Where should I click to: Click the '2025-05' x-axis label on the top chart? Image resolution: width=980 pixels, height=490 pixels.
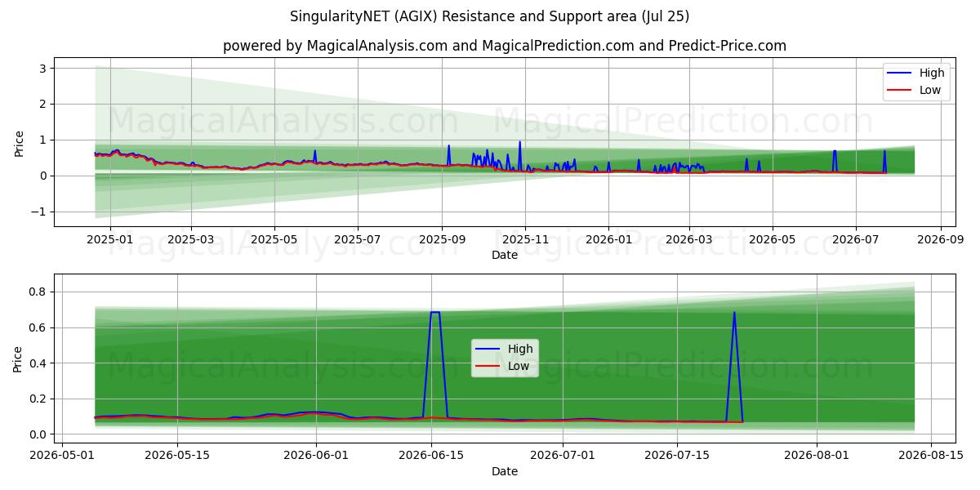(x=274, y=240)
